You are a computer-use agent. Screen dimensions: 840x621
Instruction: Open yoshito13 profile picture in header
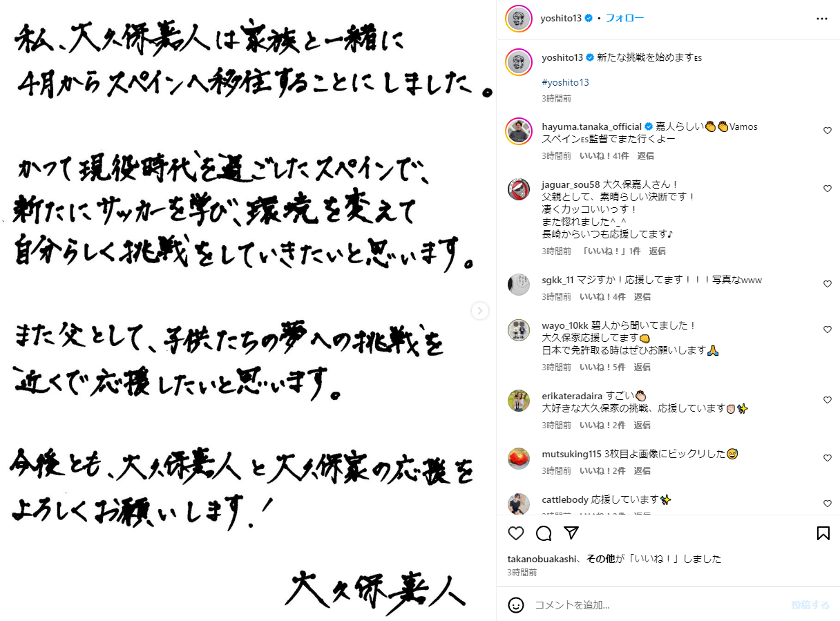click(x=518, y=19)
